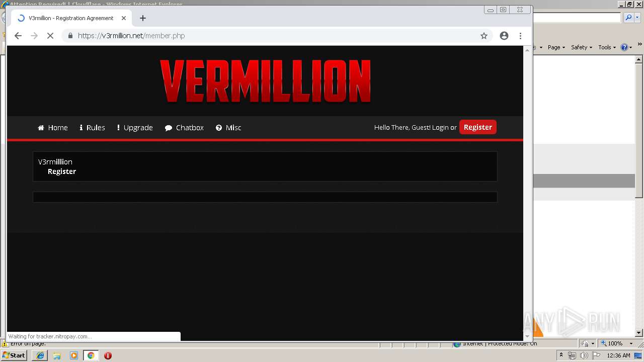Show hidden system tray icons
This screenshot has height=362, width=644.
[x=561, y=355]
